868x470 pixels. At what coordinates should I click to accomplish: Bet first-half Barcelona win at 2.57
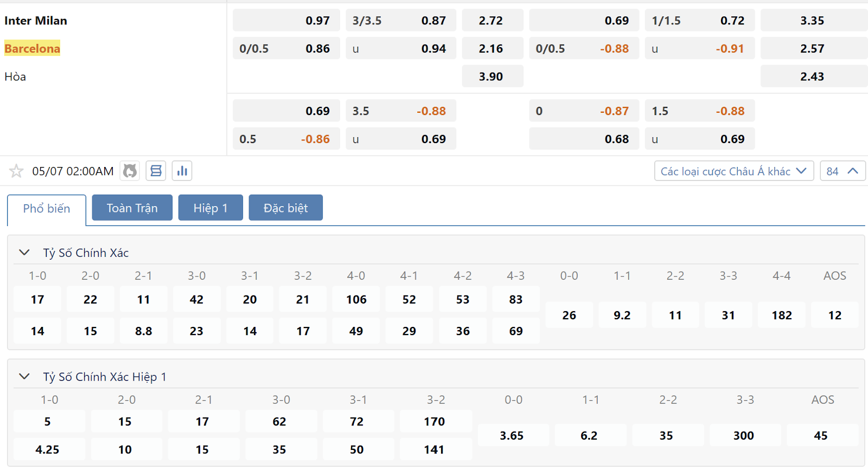(814, 48)
